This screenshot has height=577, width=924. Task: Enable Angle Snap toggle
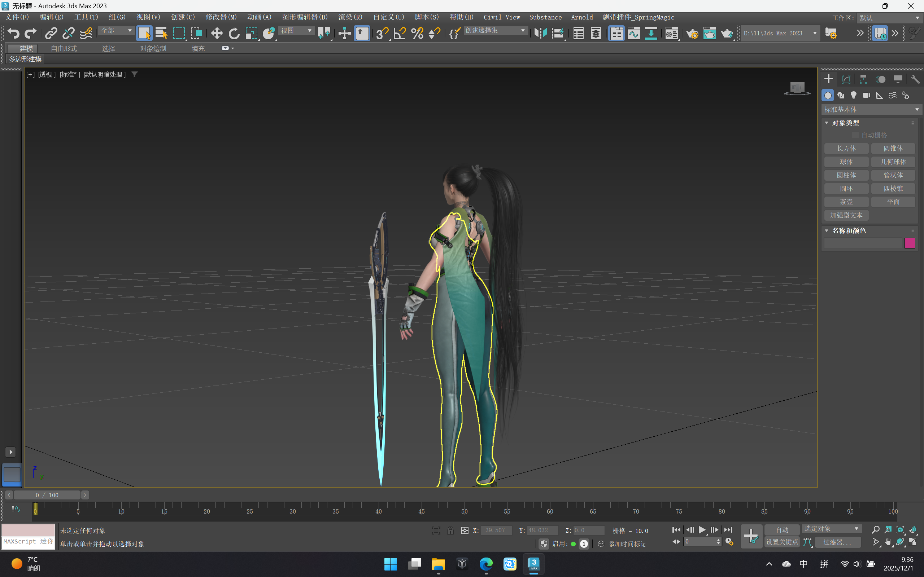(x=400, y=33)
